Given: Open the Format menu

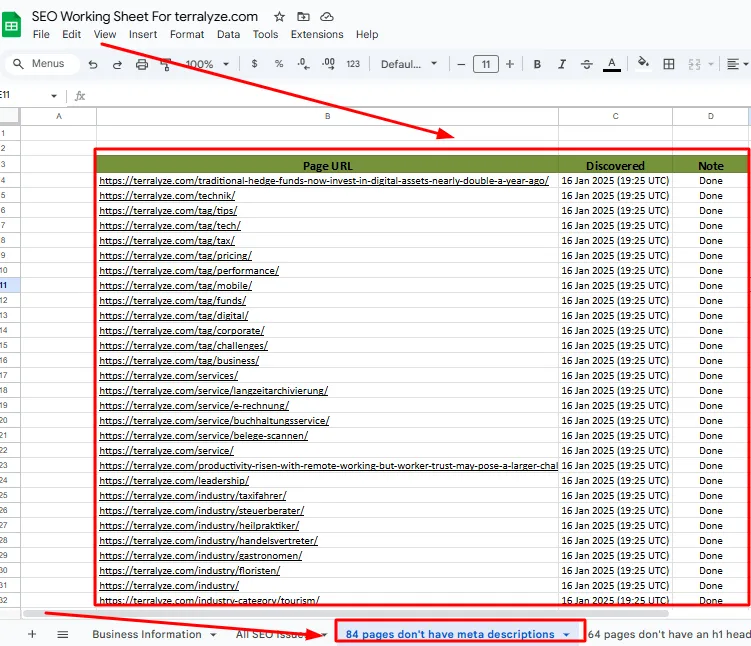Looking at the screenshot, I should (187, 34).
